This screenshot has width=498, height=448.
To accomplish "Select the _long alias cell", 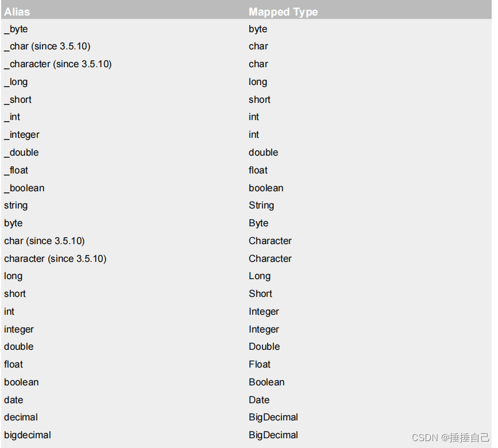I will coord(16,82).
